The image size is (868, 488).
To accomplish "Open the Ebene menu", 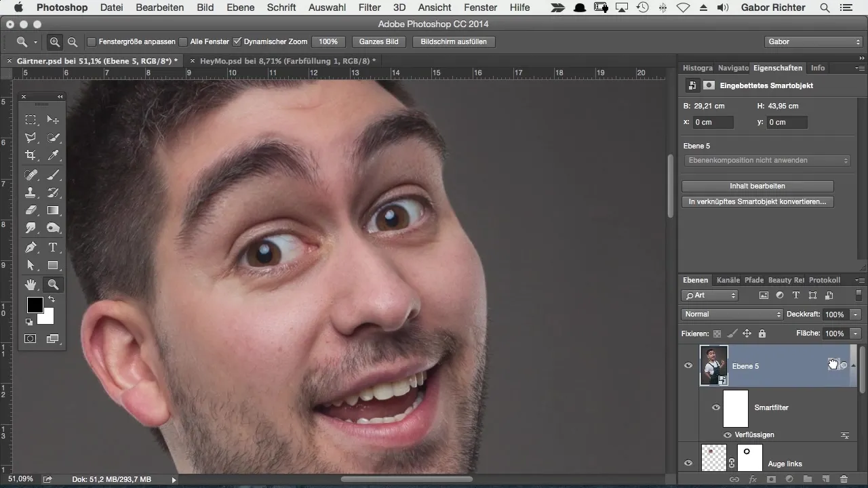I will [241, 7].
